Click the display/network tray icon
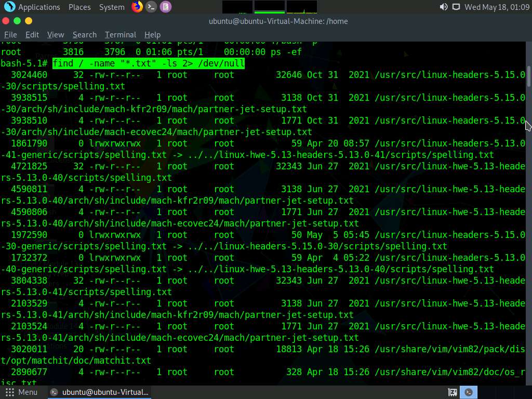Image resolution: width=532 pixels, height=399 pixels. 456,7
